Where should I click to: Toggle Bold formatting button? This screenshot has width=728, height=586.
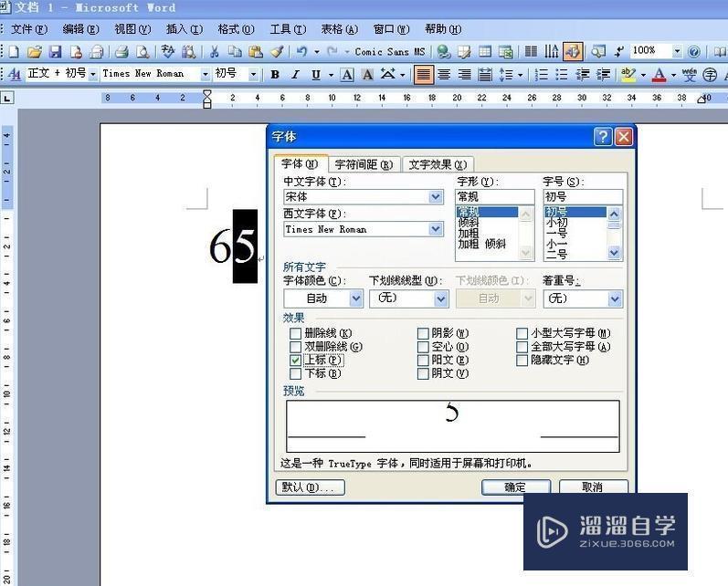pos(275,74)
